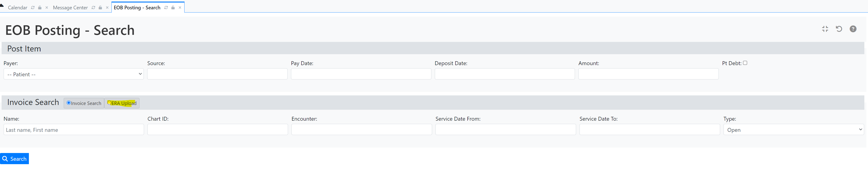
Task: Switch to the Message Center tab
Action: point(70,8)
